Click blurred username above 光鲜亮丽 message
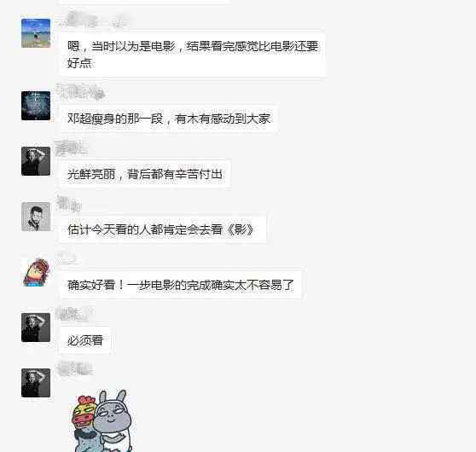This screenshot has height=452, width=476. coord(71,148)
